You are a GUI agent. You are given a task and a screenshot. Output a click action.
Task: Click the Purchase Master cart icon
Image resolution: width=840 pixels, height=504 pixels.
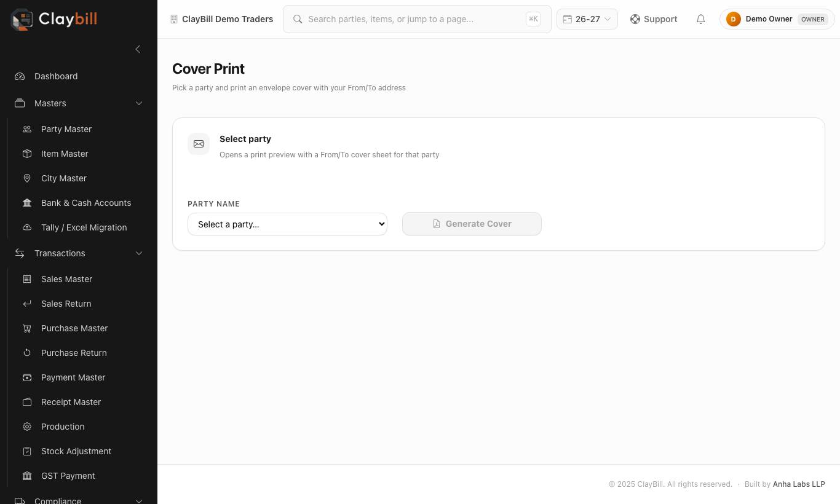pos(27,328)
